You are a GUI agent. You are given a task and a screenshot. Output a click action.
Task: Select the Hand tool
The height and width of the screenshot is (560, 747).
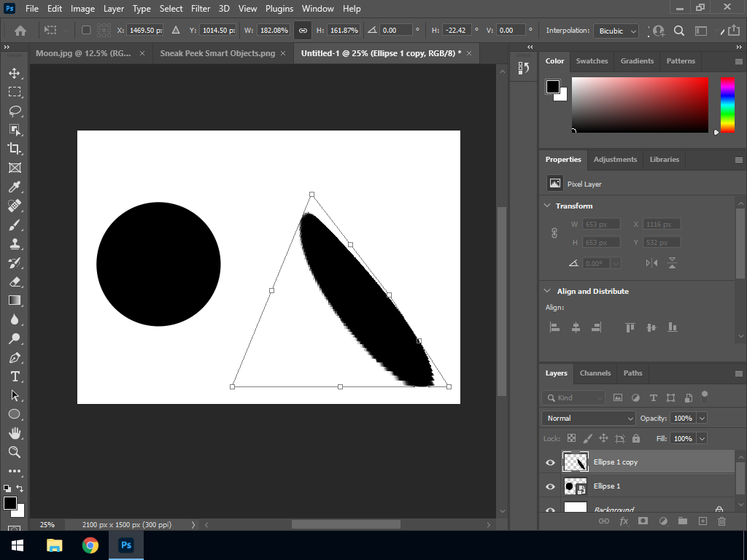tap(15, 433)
